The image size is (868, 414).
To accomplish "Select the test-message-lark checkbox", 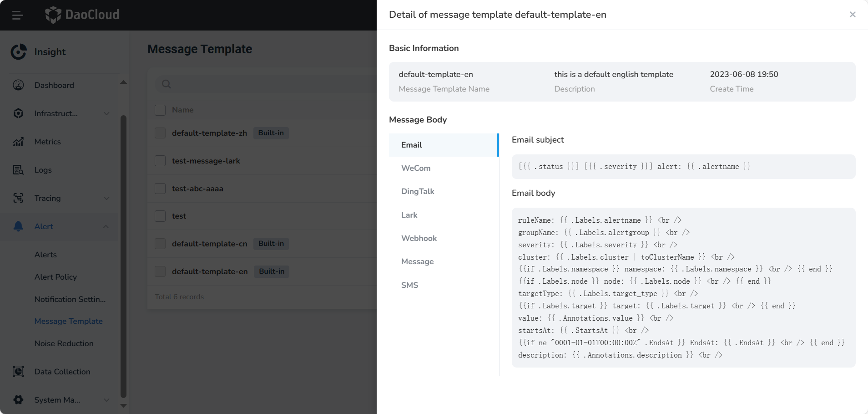I will pos(160,161).
